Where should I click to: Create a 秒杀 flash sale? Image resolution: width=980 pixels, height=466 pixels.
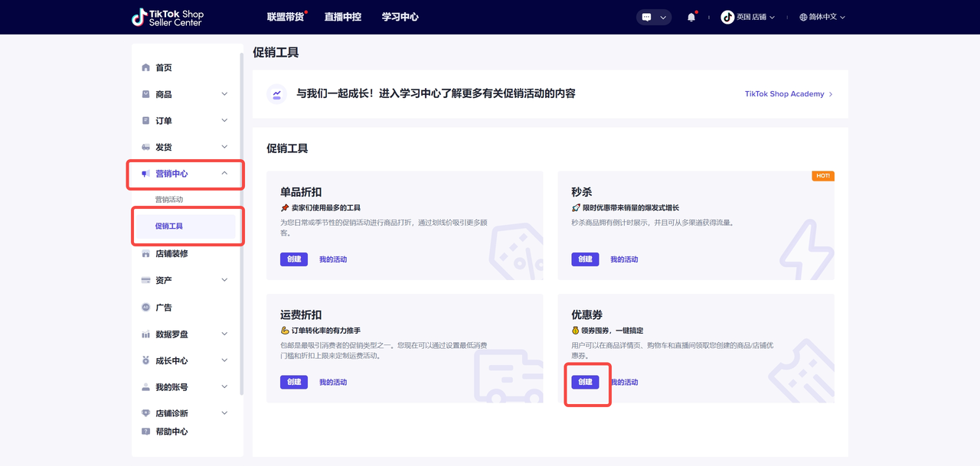click(x=585, y=259)
